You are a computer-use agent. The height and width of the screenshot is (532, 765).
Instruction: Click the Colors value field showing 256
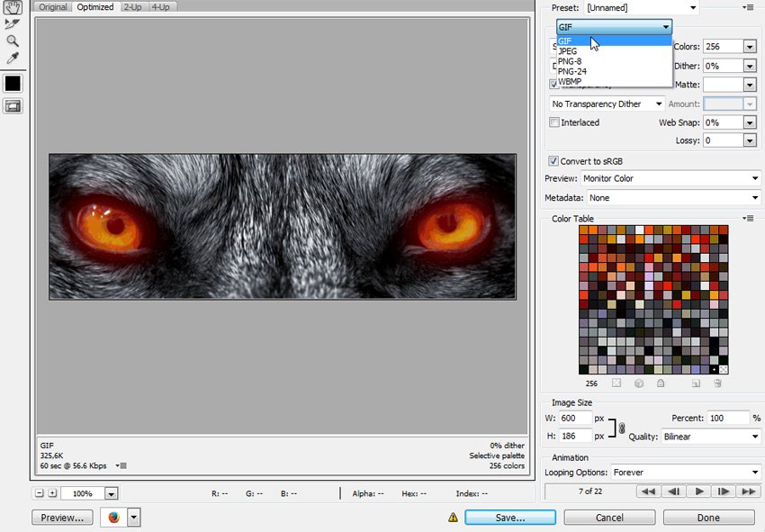pos(723,47)
